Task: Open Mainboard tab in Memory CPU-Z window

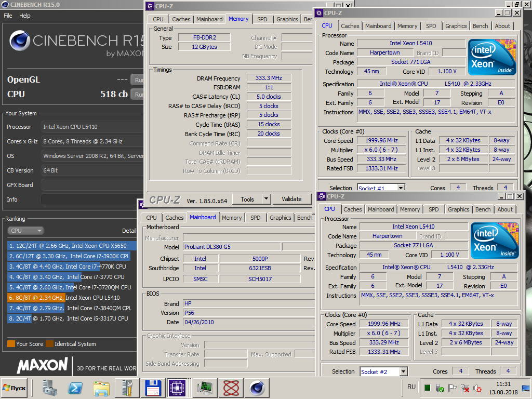Action: 209,19
